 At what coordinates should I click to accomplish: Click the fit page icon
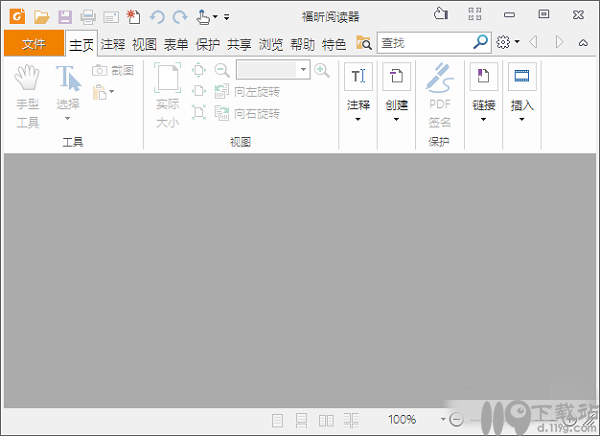coord(199,70)
